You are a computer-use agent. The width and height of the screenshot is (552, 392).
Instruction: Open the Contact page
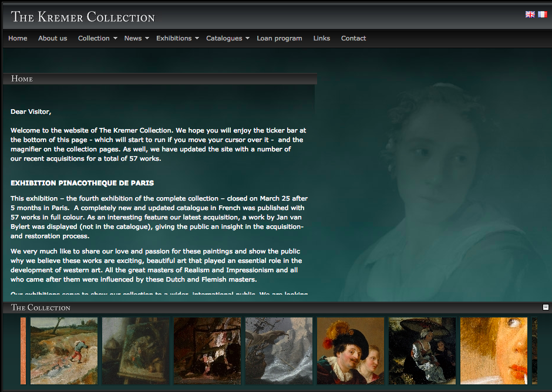[354, 38]
